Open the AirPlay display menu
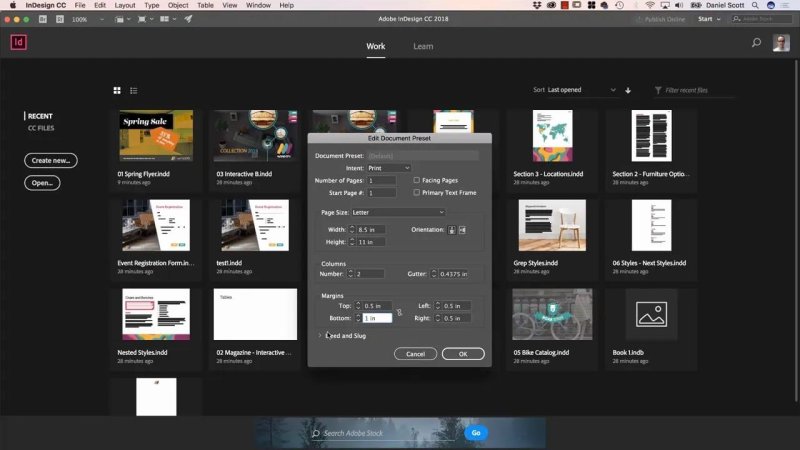This screenshot has width=800, height=450. [665, 5]
